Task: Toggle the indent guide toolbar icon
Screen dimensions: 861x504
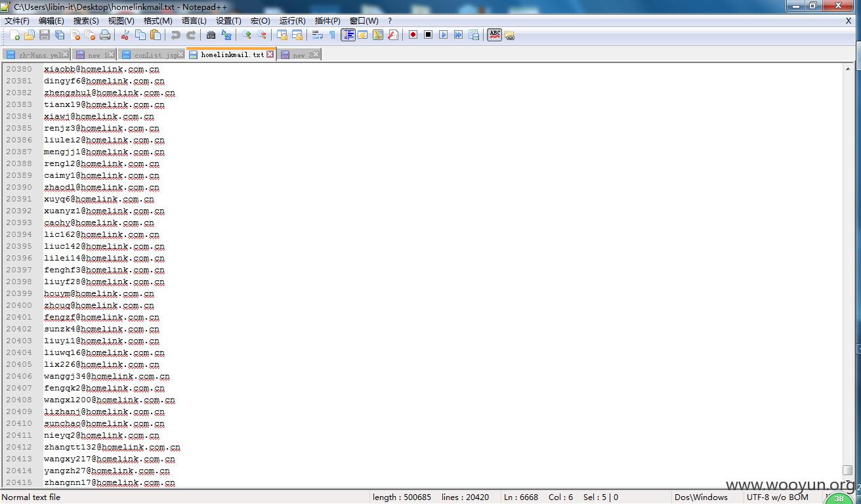Action: pos(348,35)
